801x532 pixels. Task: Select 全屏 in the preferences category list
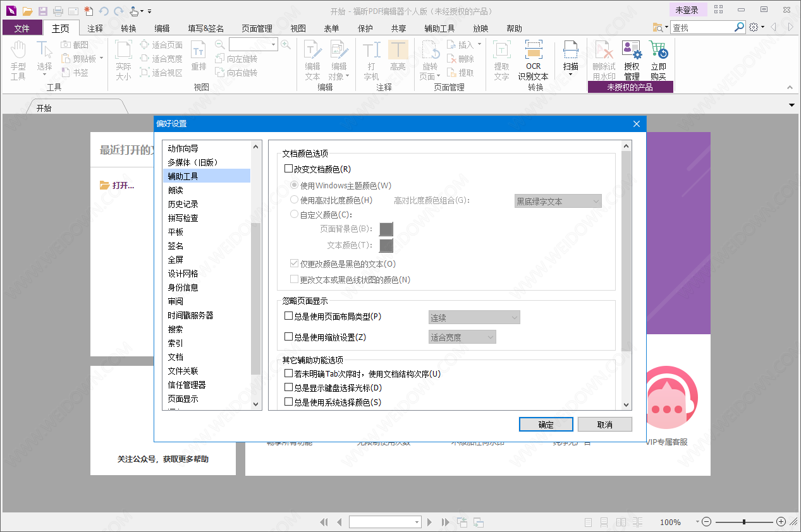(x=176, y=260)
